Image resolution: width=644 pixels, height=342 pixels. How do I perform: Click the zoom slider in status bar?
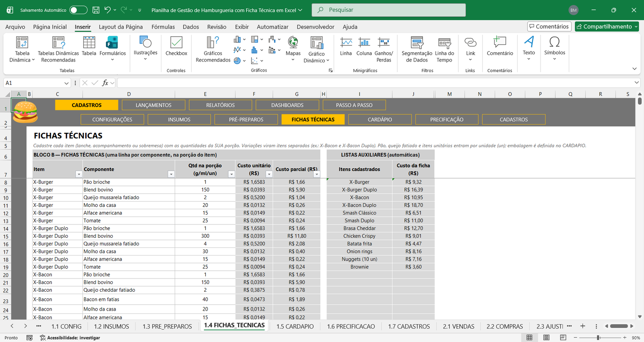point(599,338)
